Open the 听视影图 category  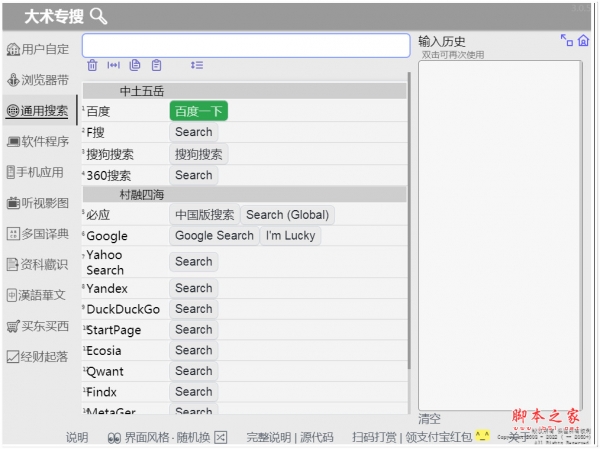pyautogui.click(x=38, y=203)
